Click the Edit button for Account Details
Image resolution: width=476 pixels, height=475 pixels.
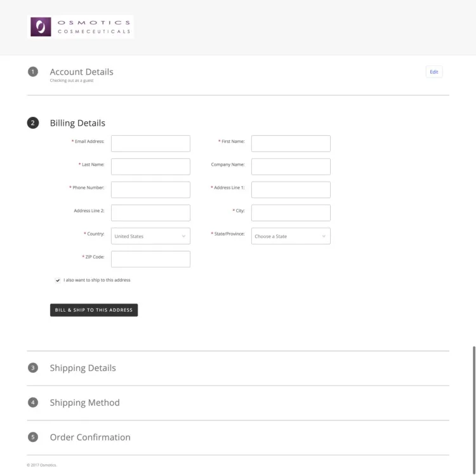pyautogui.click(x=434, y=72)
